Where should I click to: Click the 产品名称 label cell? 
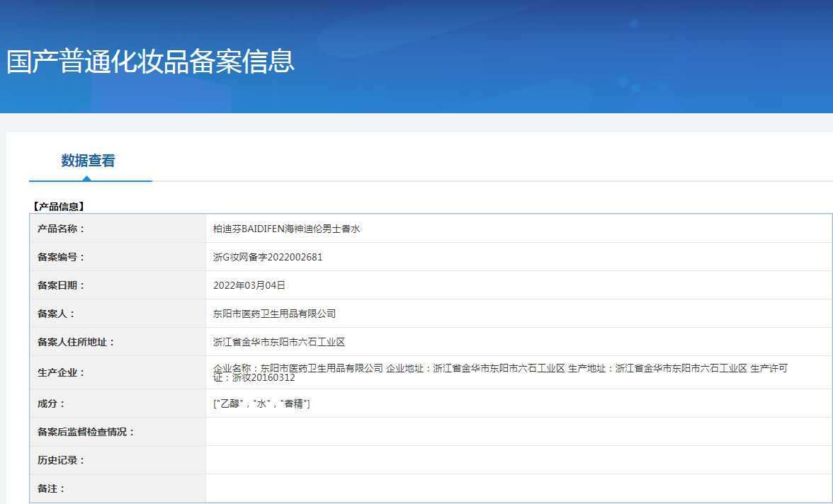coord(118,229)
